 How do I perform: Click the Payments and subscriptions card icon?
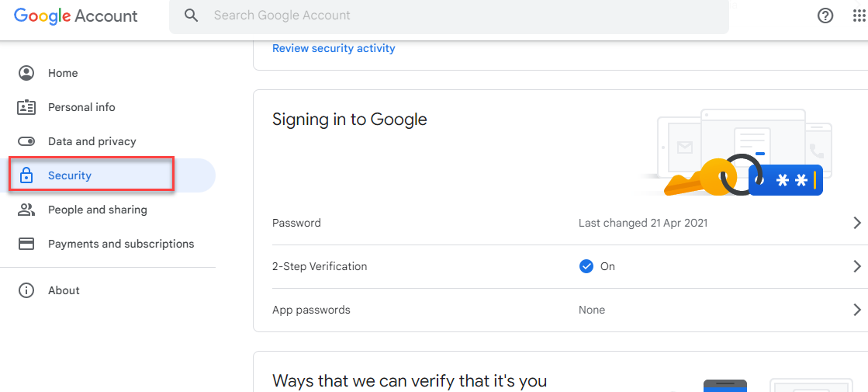click(26, 245)
